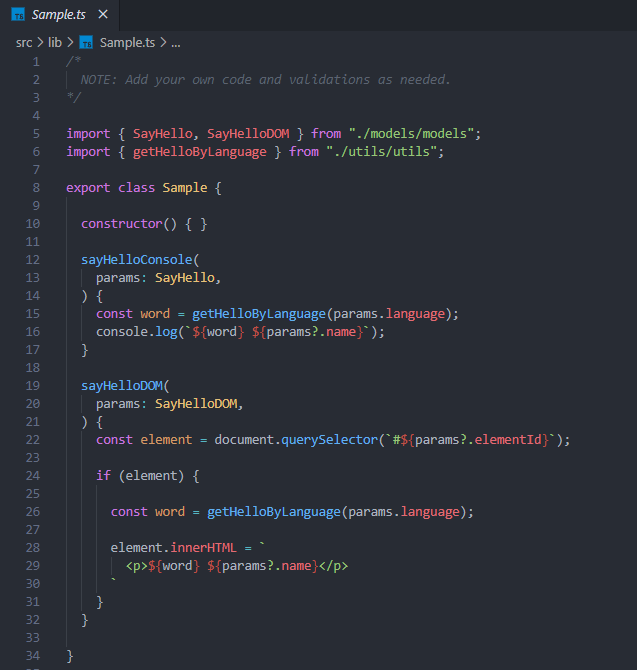The height and width of the screenshot is (670, 637).
Task: Click line number 12 in the gutter
Action: (33, 260)
